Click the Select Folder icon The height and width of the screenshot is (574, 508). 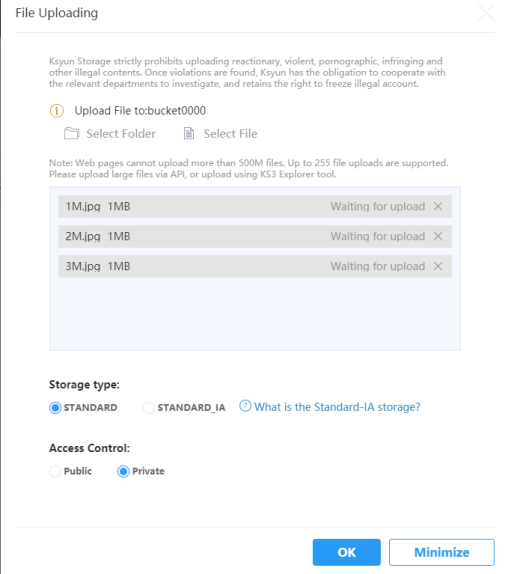coord(71,134)
